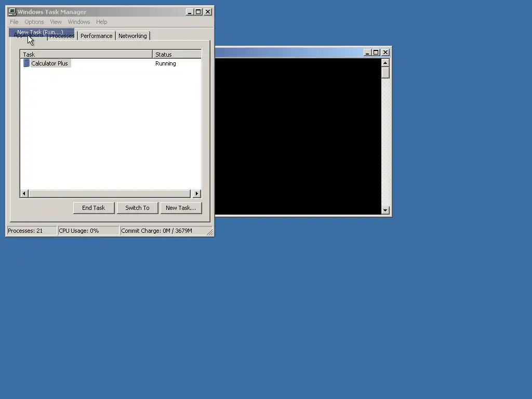532x399 pixels.
Task: Switch to the Networking tab
Action: point(132,36)
